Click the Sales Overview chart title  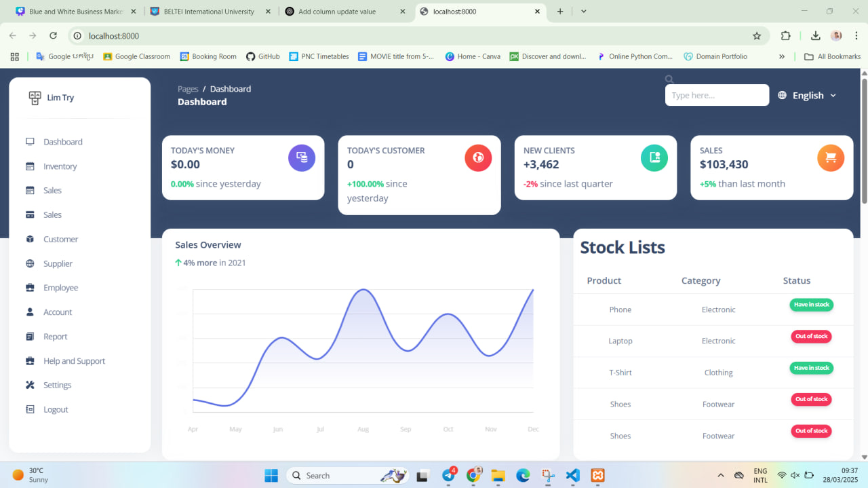(x=208, y=245)
